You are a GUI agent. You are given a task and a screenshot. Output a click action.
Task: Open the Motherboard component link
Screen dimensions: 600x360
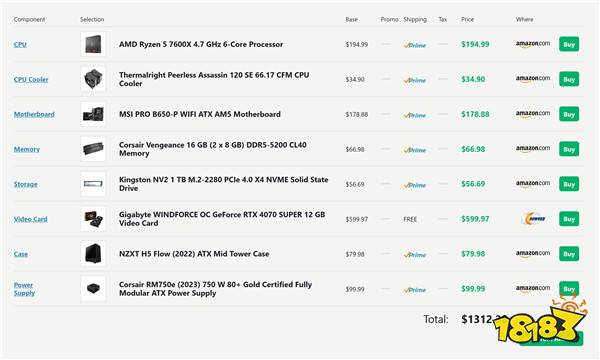[x=34, y=114]
